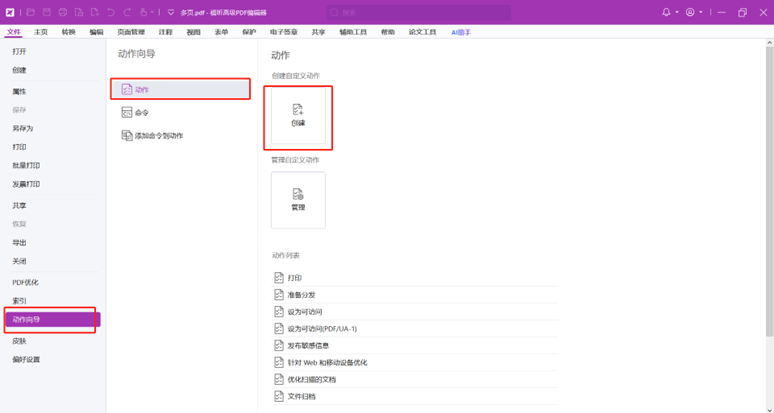The height and width of the screenshot is (413, 774).
Task: Click the Undo arrow icon
Action: pos(111,12)
